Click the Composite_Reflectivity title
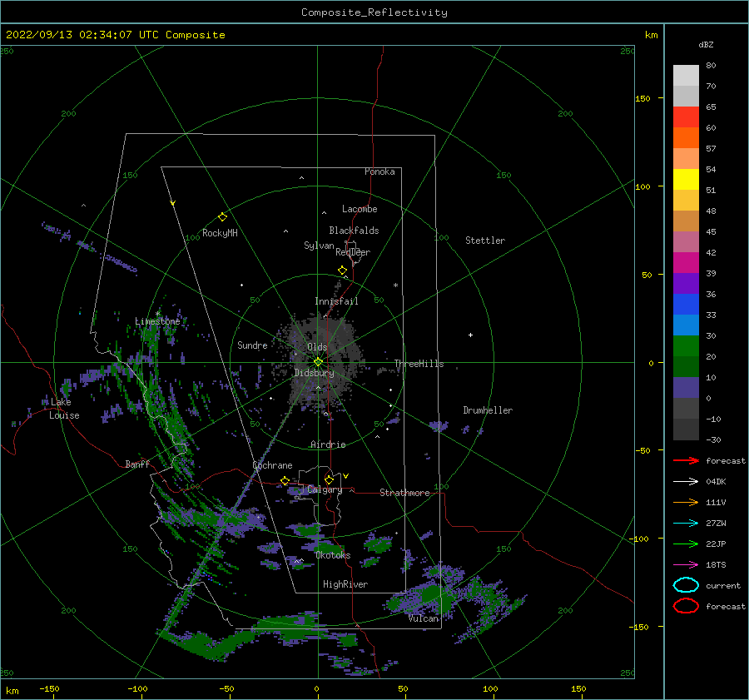 (374, 12)
